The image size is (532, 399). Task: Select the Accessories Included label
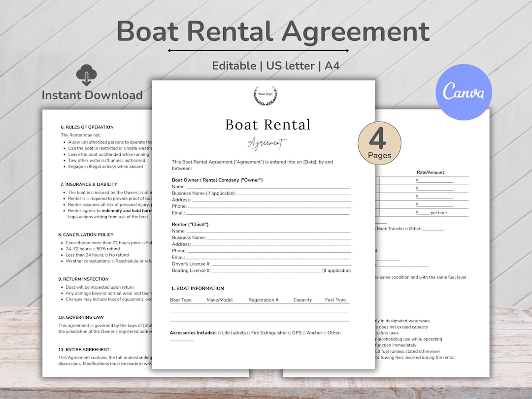(193, 333)
